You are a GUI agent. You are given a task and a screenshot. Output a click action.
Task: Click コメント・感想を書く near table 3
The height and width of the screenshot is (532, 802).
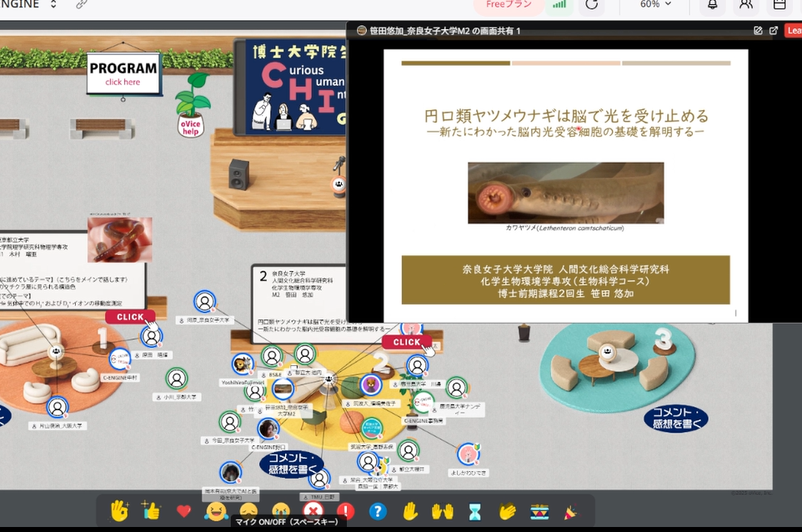pyautogui.click(x=675, y=418)
